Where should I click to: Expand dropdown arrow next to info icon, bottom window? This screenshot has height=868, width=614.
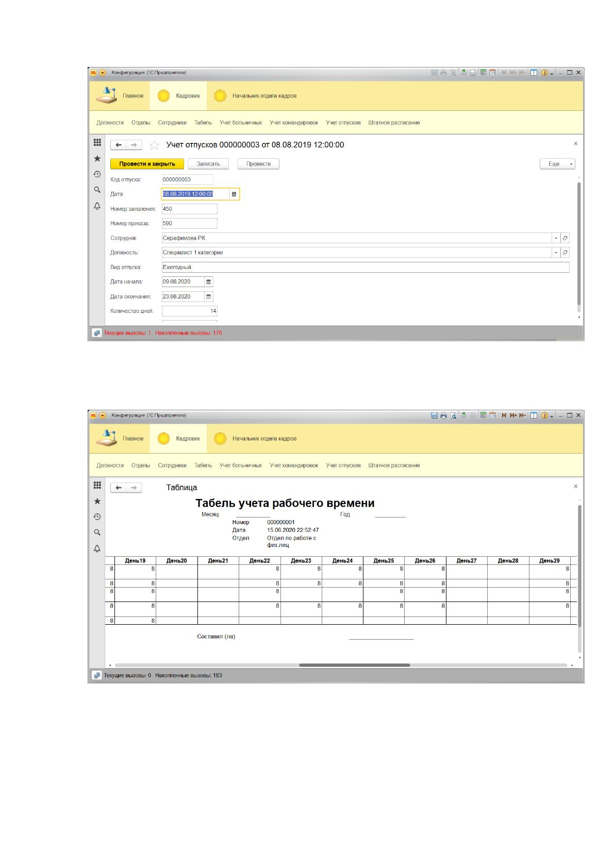click(x=552, y=416)
